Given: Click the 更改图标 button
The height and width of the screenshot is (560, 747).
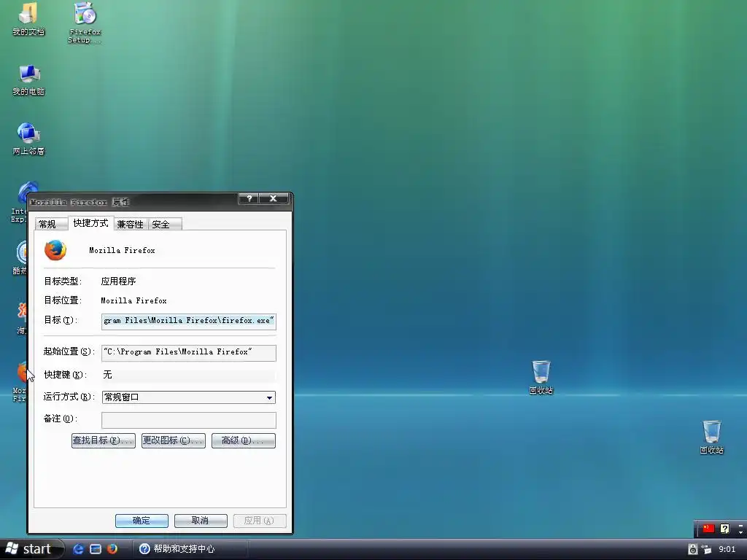Looking at the screenshot, I should point(174,440).
